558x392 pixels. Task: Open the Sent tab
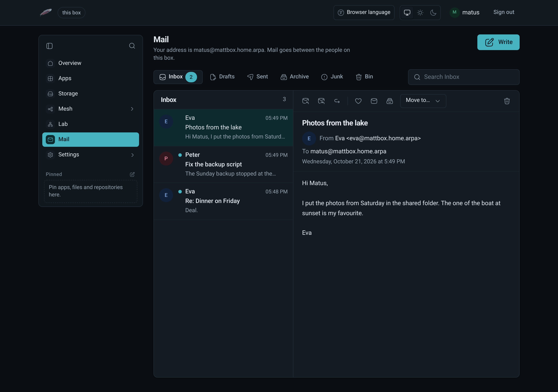coord(257,77)
